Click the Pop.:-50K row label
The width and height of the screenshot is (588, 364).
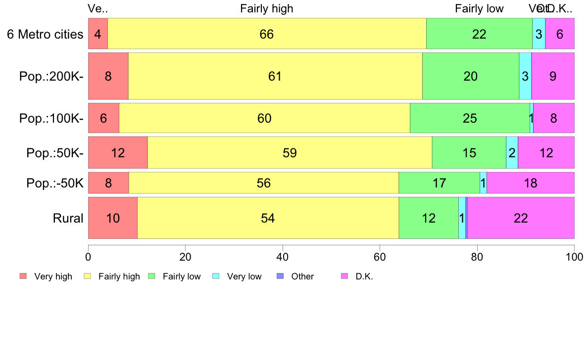pos(55,183)
